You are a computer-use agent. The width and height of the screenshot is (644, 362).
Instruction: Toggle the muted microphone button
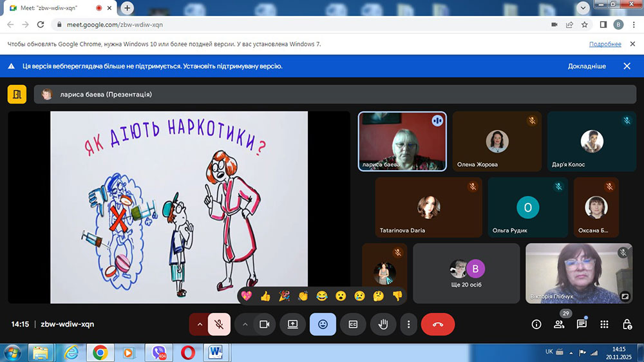[219, 325]
